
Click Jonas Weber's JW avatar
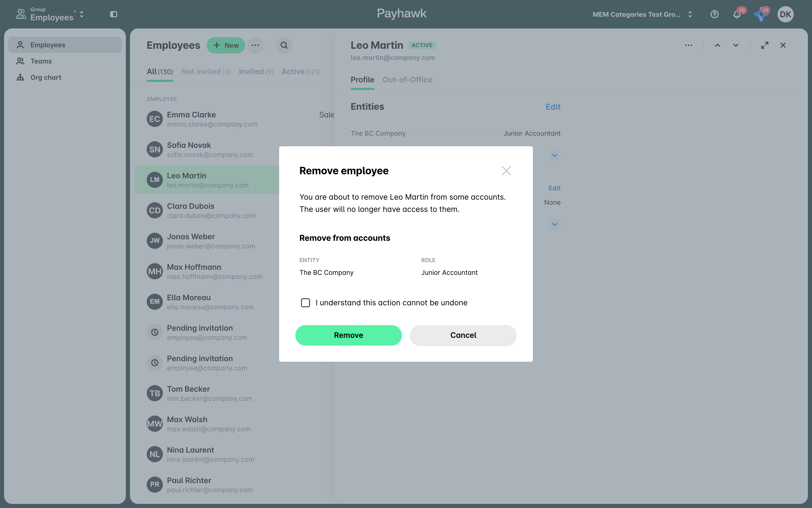click(x=155, y=241)
